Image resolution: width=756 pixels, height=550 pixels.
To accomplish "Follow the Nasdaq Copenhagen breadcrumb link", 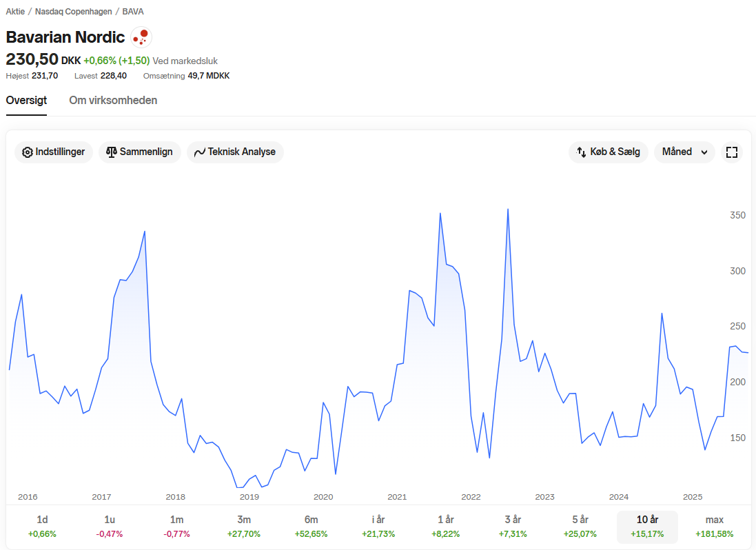I will tap(73, 12).
